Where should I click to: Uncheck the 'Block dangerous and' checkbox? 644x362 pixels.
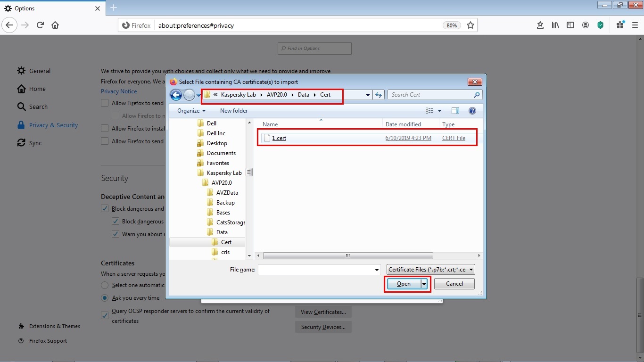pos(105,208)
